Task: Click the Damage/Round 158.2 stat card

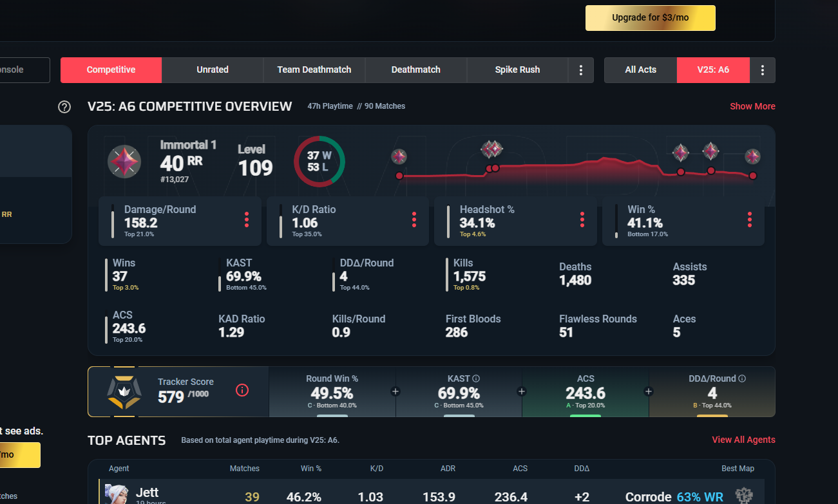Action: (180, 221)
